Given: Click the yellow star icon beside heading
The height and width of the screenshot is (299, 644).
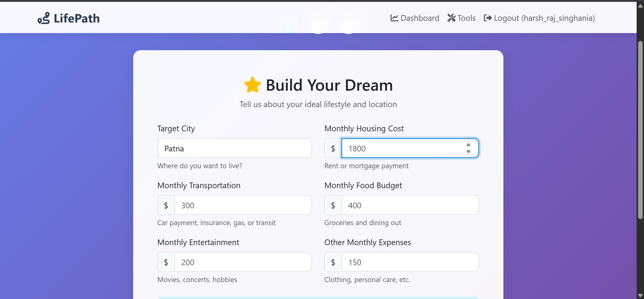Looking at the screenshot, I should tap(252, 85).
